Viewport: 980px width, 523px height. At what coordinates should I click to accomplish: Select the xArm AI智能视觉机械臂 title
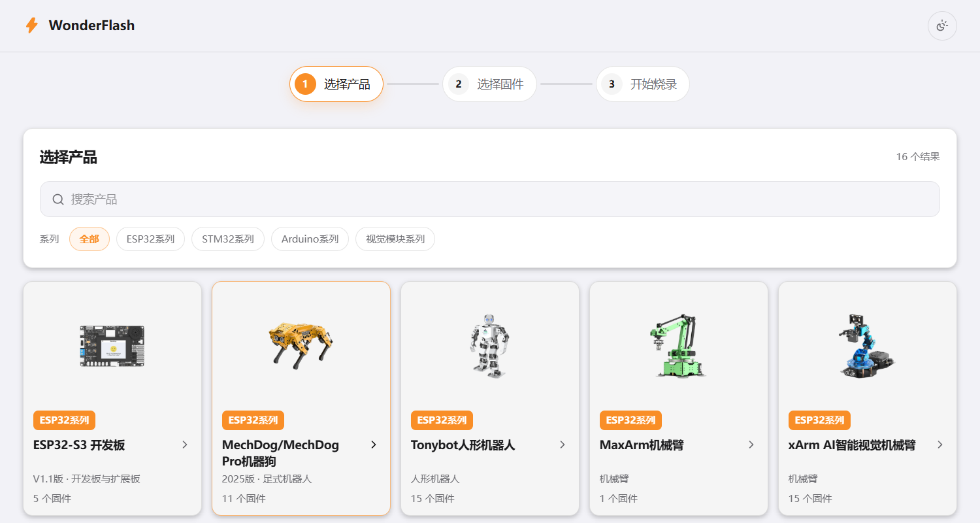pyautogui.click(x=852, y=445)
